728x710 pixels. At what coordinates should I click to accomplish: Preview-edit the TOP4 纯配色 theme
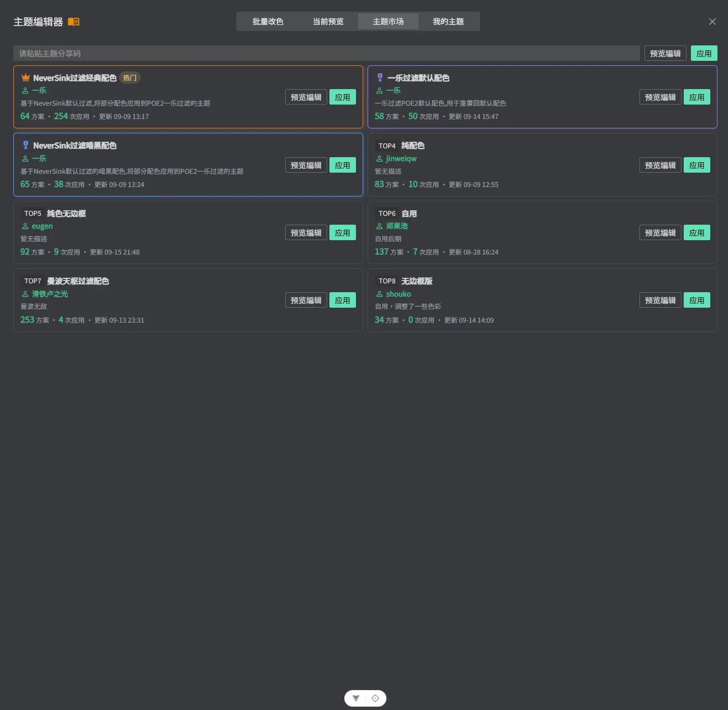(x=660, y=165)
